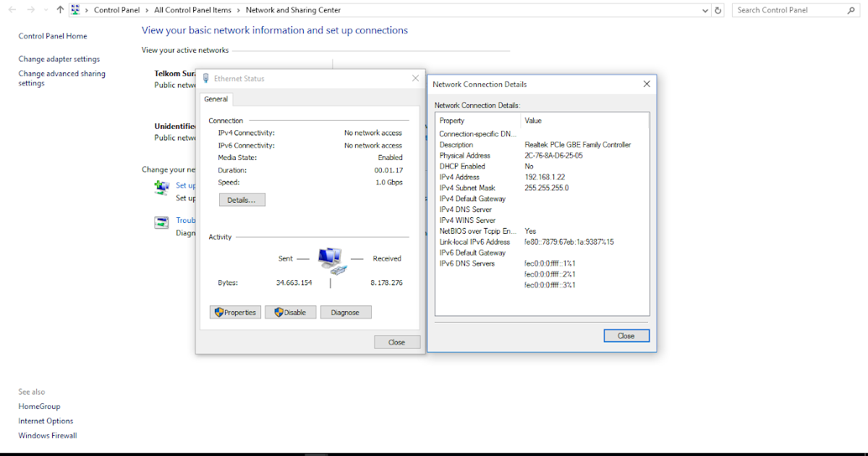Viewport: 868px width, 456px height.
Task: Click the refresh icon beside address bar
Action: click(x=718, y=9)
